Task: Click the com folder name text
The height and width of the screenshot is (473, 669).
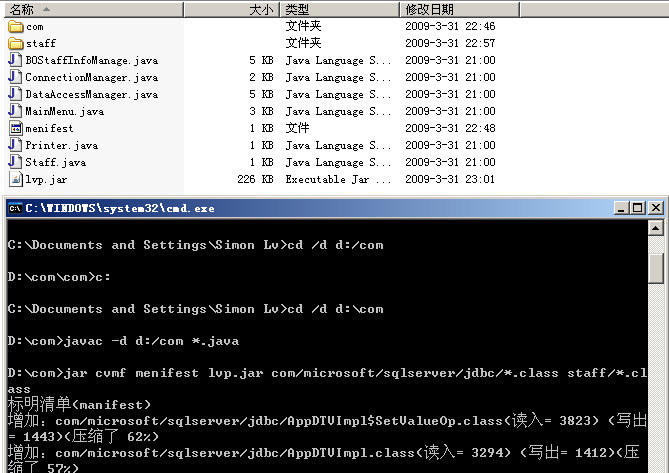Action: point(35,27)
